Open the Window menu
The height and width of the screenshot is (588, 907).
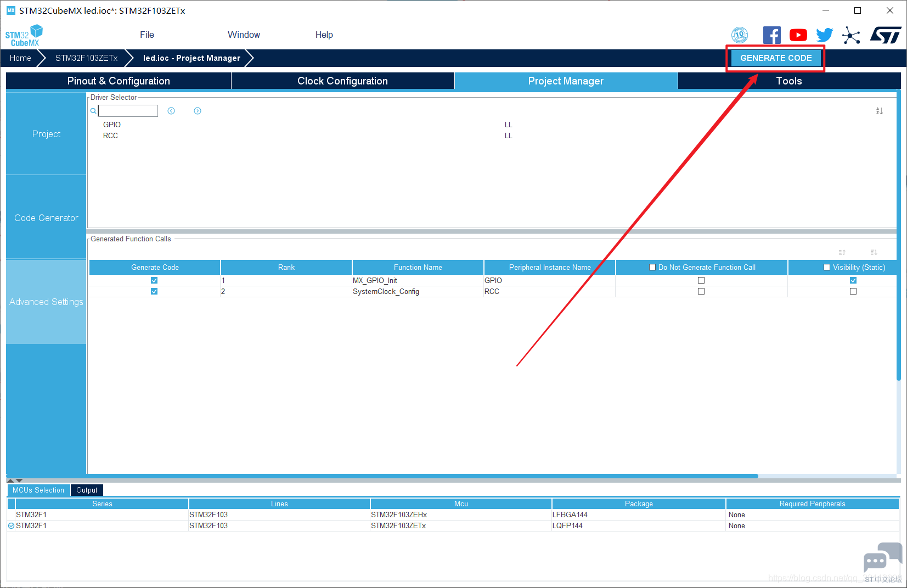pyautogui.click(x=244, y=35)
